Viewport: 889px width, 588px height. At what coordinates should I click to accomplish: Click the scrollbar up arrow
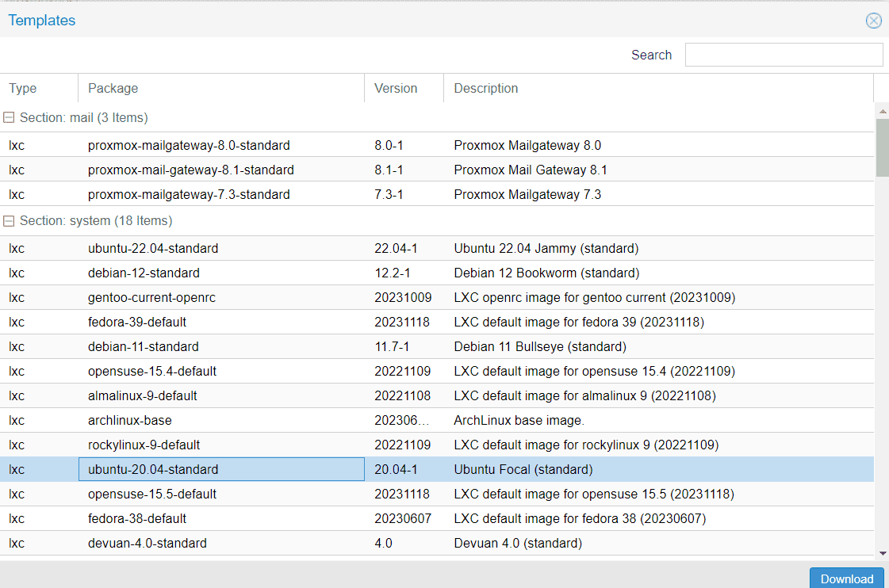882,112
